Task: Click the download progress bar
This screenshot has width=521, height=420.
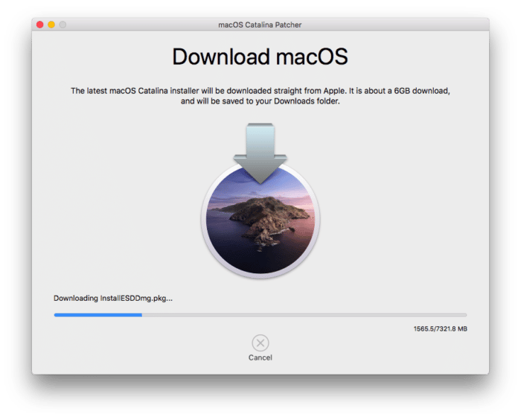Action: click(x=260, y=314)
